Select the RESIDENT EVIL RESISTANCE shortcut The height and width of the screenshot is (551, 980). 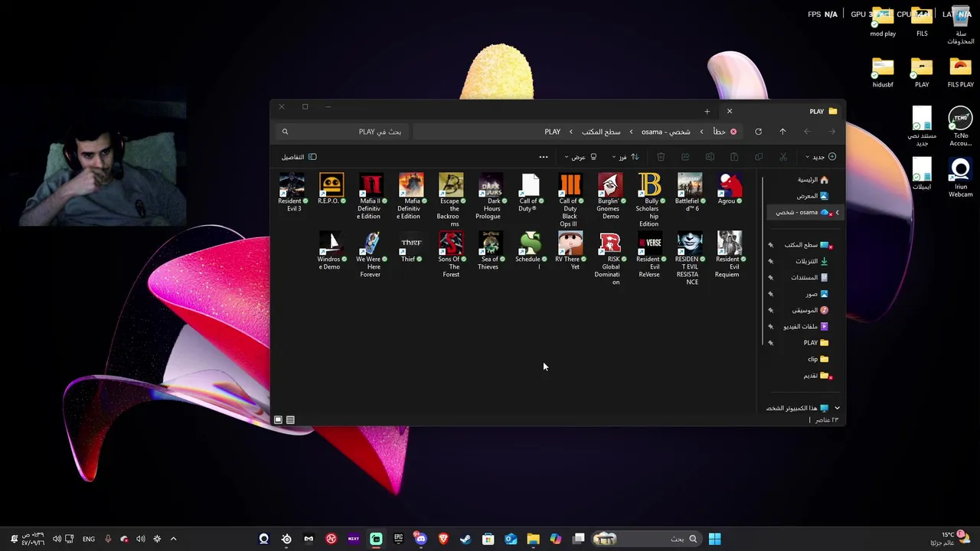coord(690,259)
